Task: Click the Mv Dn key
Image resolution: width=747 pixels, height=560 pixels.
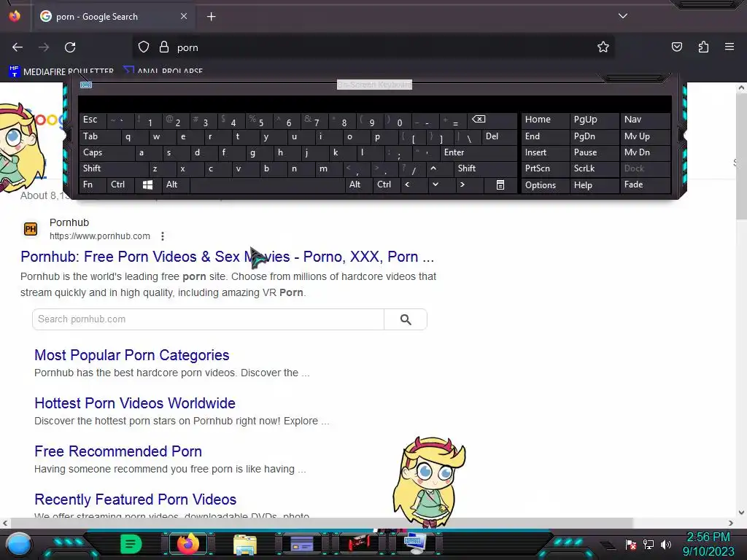Action: [645, 153]
